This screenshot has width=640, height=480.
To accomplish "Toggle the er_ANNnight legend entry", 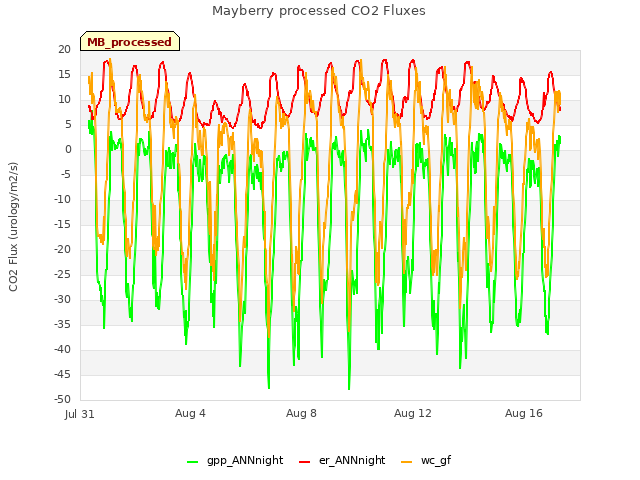I will [342, 461].
